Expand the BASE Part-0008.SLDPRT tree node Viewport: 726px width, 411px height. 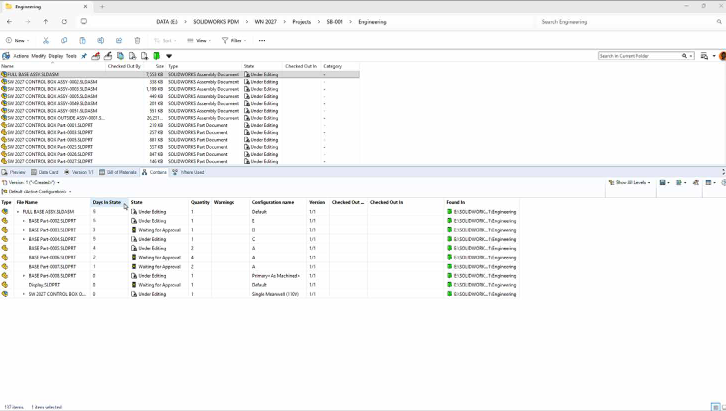(24, 276)
